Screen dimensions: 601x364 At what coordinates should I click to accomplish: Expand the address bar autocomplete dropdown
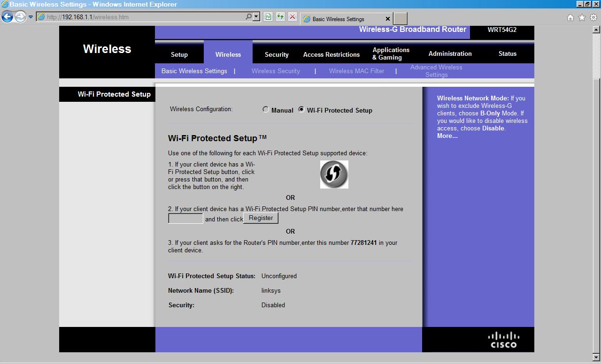tap(256, 17)
